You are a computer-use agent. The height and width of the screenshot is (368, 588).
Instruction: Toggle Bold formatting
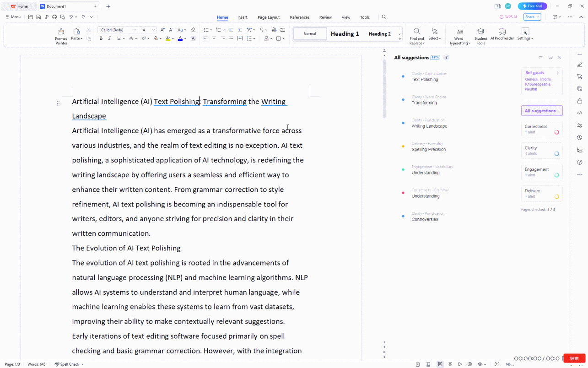(101, 38)
